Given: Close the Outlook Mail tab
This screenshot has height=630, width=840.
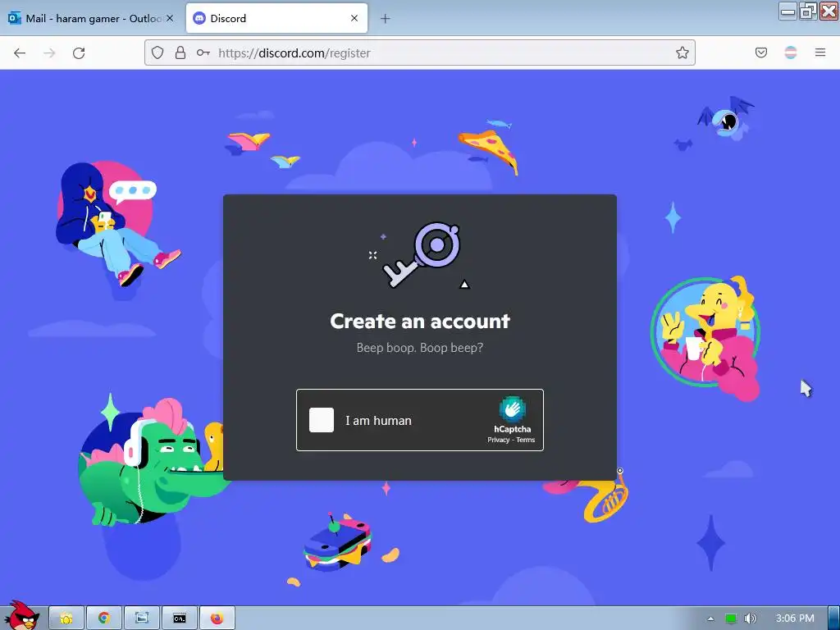Looking at the screenshot, I should tap(170, 18).
